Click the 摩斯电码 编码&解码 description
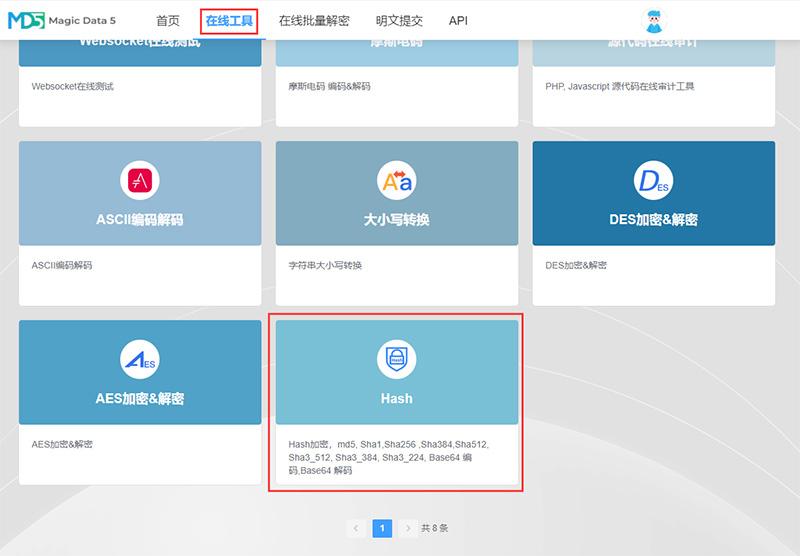The height and width of the screenshot is (556, 800). pos(329,86)
